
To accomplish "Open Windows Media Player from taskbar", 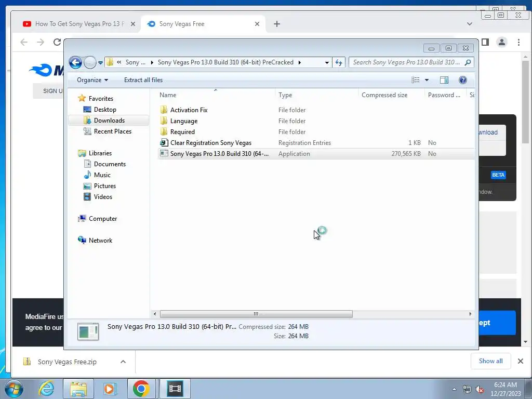I will tap(110, 389).
